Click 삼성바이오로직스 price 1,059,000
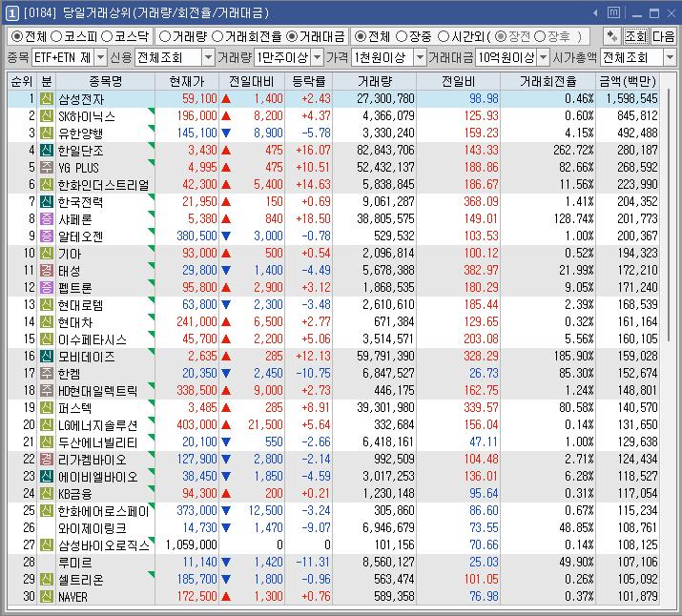 [192, 545]
